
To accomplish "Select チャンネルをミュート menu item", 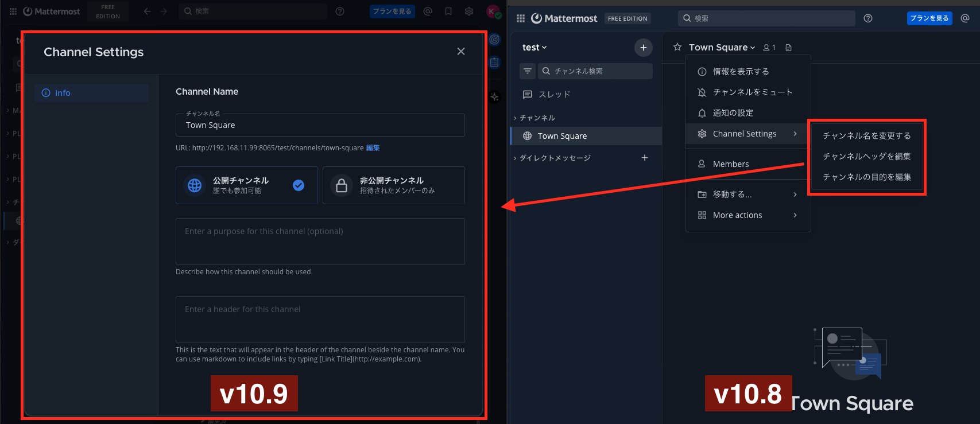I will pos(748,92).
